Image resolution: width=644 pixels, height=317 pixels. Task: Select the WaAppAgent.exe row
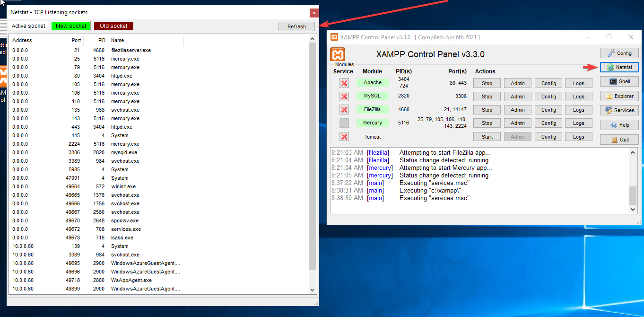[x=97, y=280]
